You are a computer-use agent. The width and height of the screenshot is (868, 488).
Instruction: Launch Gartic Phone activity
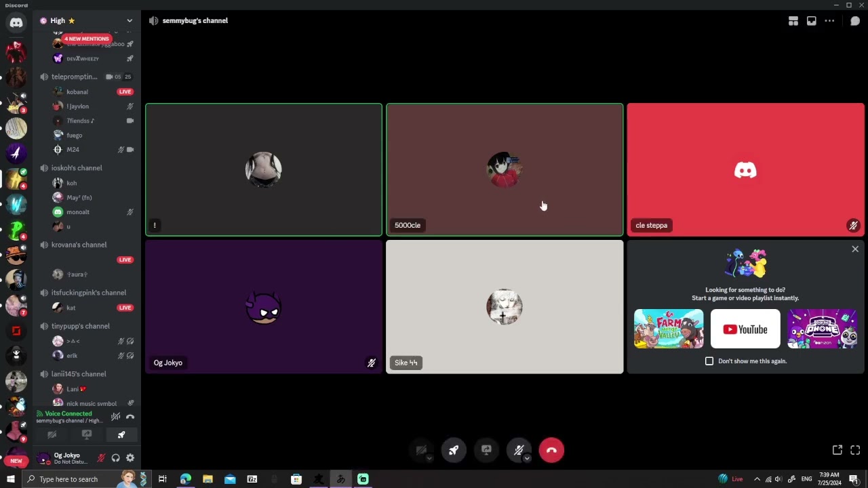point(822,329)
